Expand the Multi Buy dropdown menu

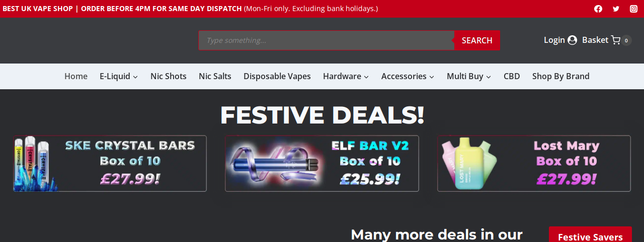469,76
